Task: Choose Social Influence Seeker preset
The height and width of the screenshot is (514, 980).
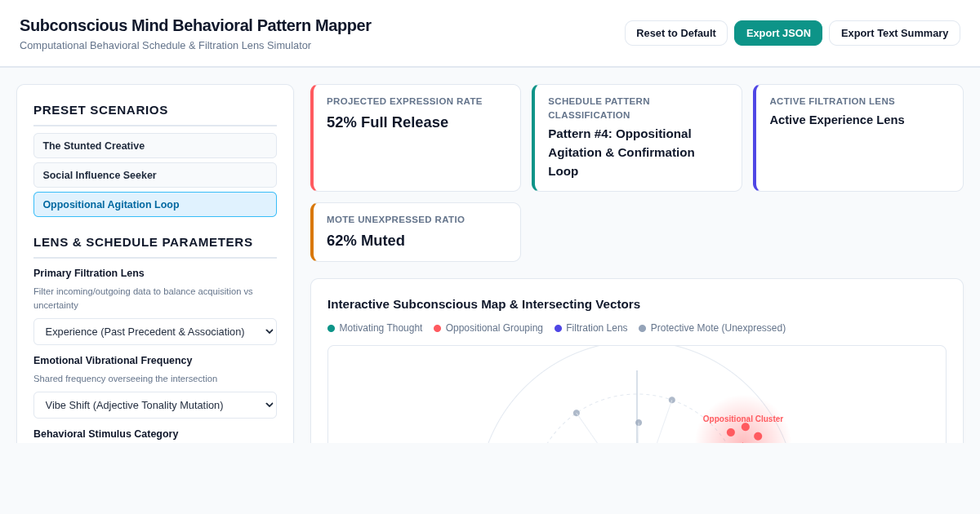Action: click(x=155, y=175)
